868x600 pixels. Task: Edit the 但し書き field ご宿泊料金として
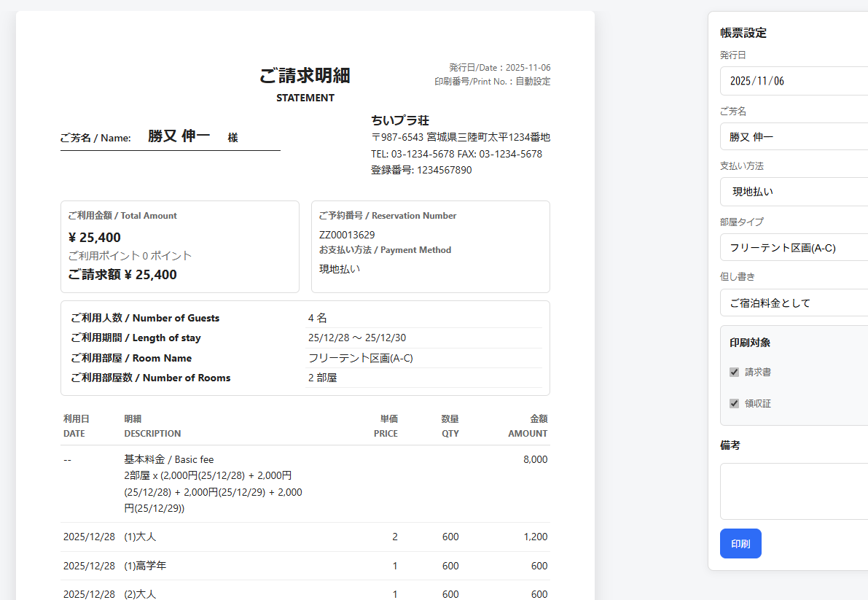click(x=794, y=303)
